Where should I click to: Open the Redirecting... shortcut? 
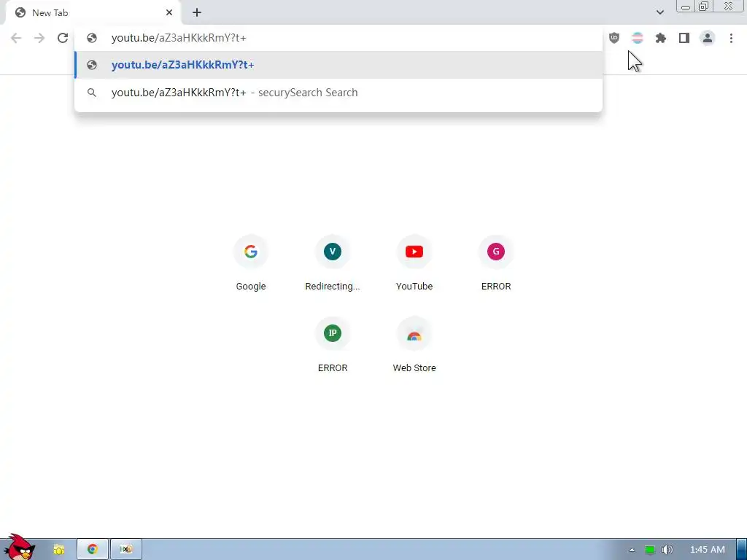(x=333, y=264)
